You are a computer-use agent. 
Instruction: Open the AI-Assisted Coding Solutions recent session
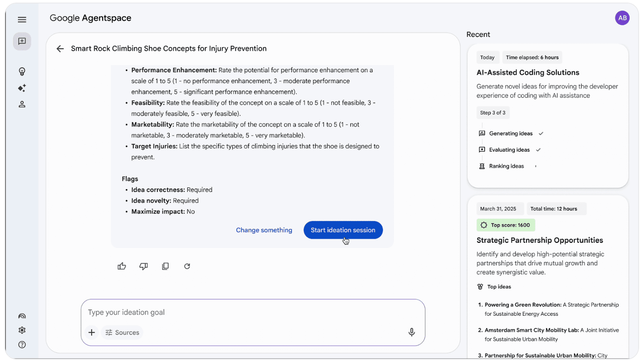[528, 73]
